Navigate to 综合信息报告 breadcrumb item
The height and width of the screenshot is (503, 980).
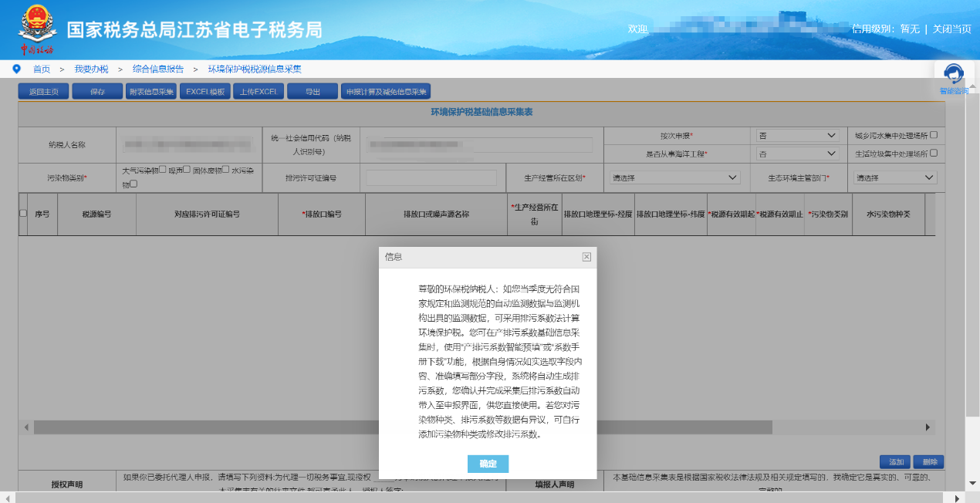158,69
